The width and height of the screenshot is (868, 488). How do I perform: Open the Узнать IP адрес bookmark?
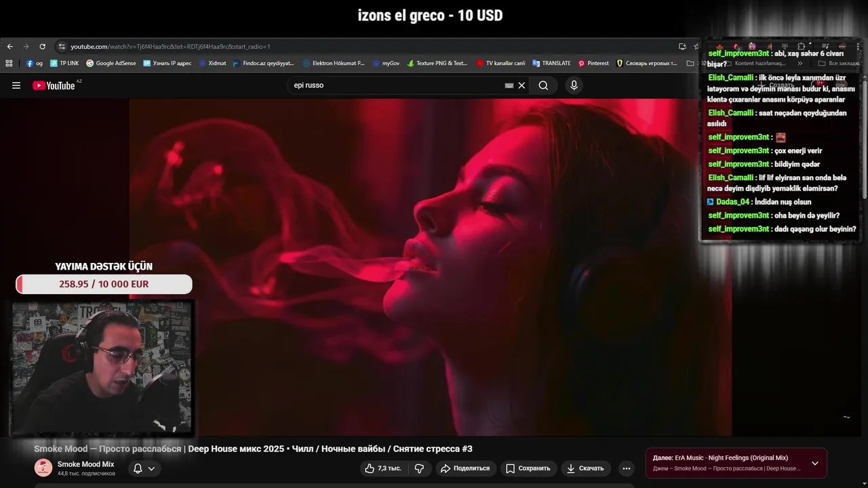(167, 63)
